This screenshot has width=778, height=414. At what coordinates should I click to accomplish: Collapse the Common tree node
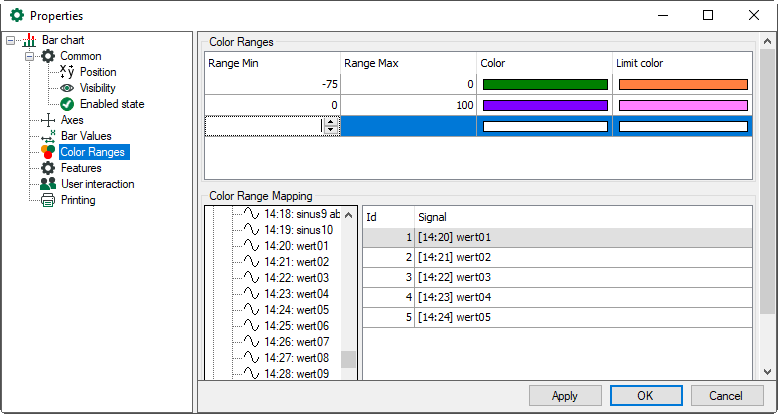[30, 56]
